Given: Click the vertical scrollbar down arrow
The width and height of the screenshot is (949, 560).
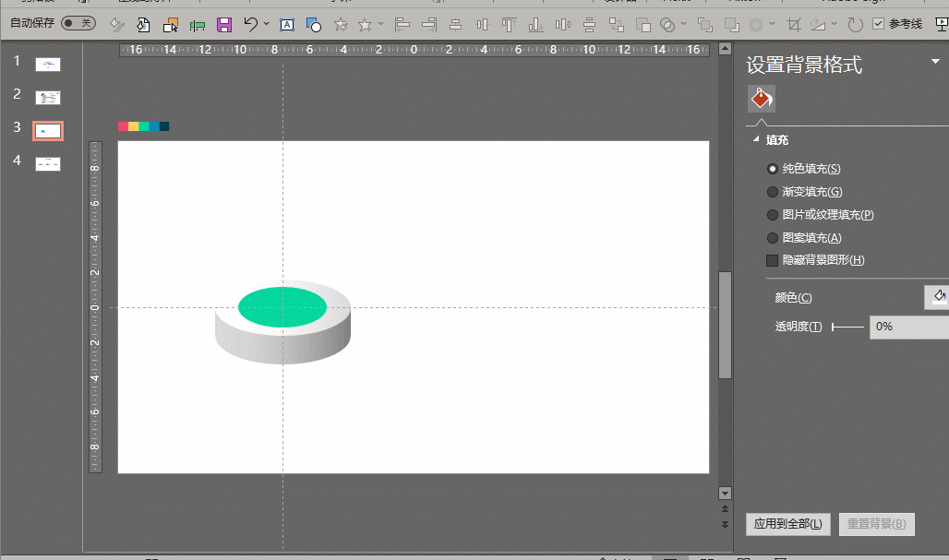Looking at the screenshot, I should 725,493.
